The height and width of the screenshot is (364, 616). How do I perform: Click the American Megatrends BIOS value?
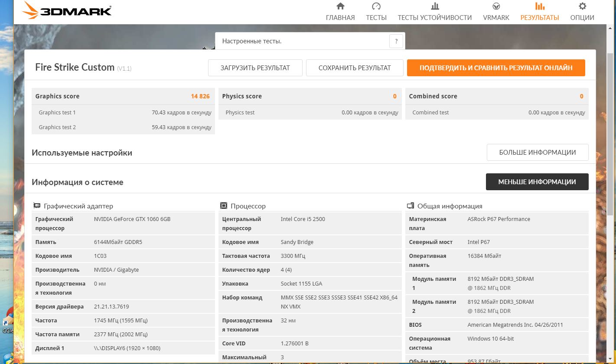[x=515, y=325]
